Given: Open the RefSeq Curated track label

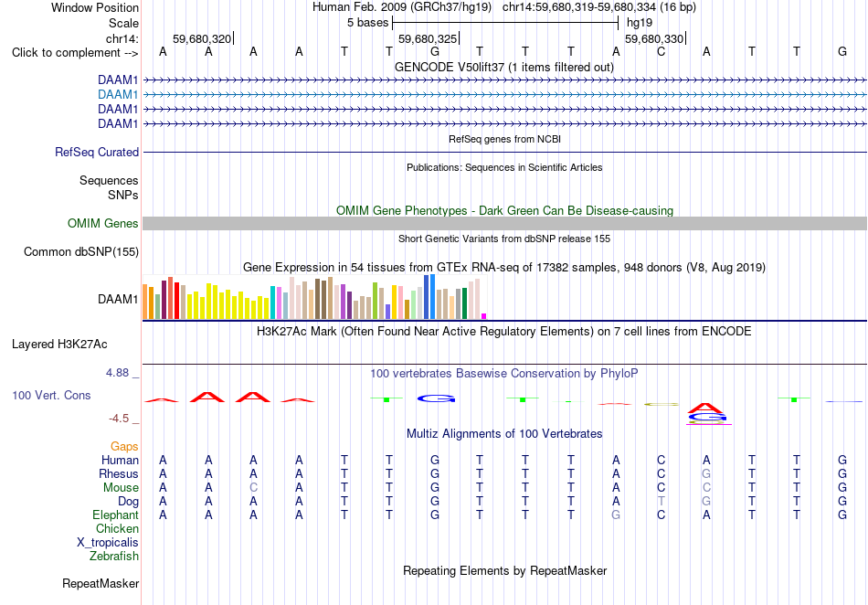Looking at the screenshot, I should pos(97,153).
